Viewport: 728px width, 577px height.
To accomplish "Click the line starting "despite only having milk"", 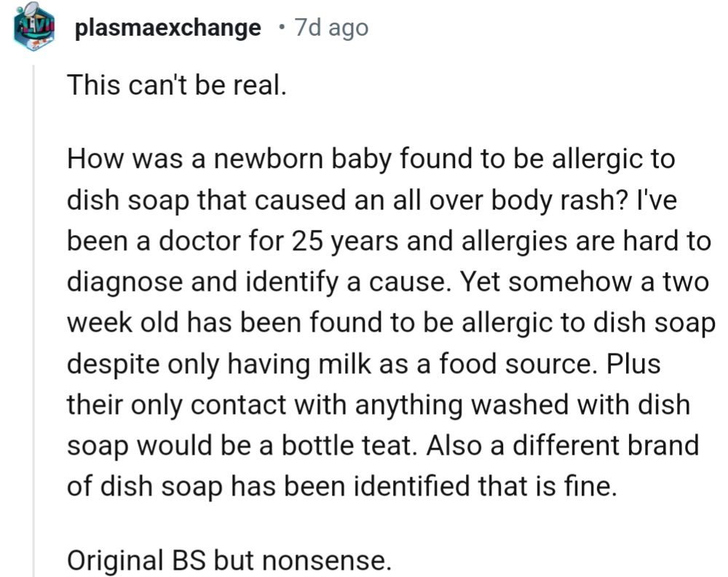I will pos(364,363).
